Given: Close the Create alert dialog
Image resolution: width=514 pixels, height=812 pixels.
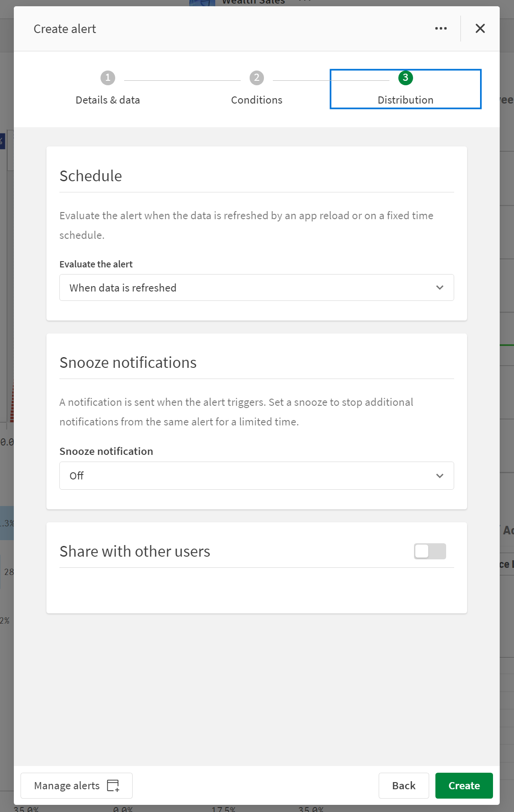Looking at the screenshot, I should [480, 28].
